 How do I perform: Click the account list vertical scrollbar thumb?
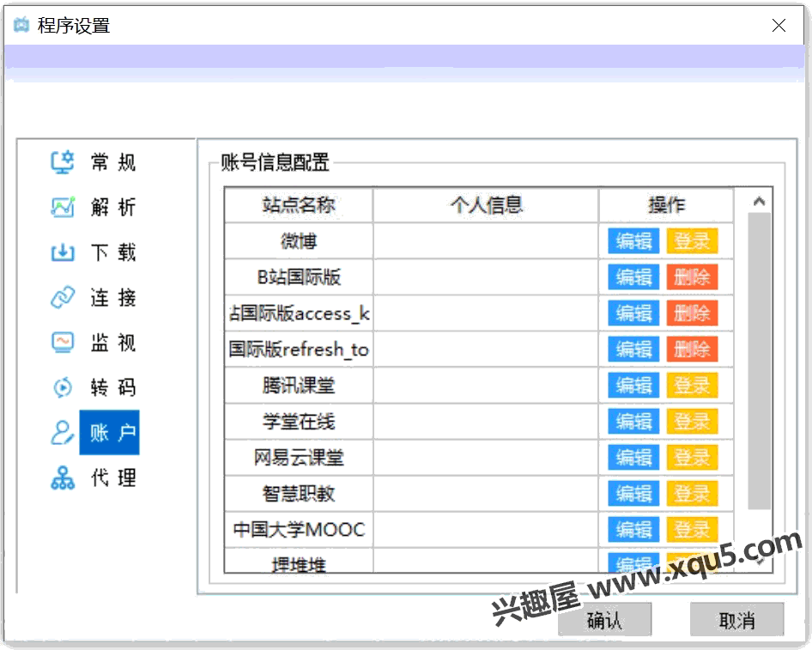(x=759, y=361)
